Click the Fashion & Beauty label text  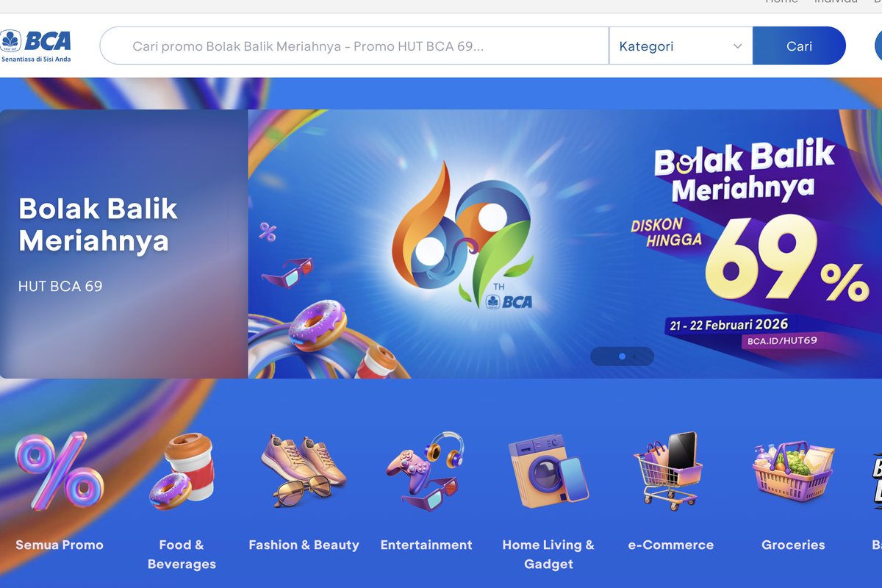pos(304,545)
